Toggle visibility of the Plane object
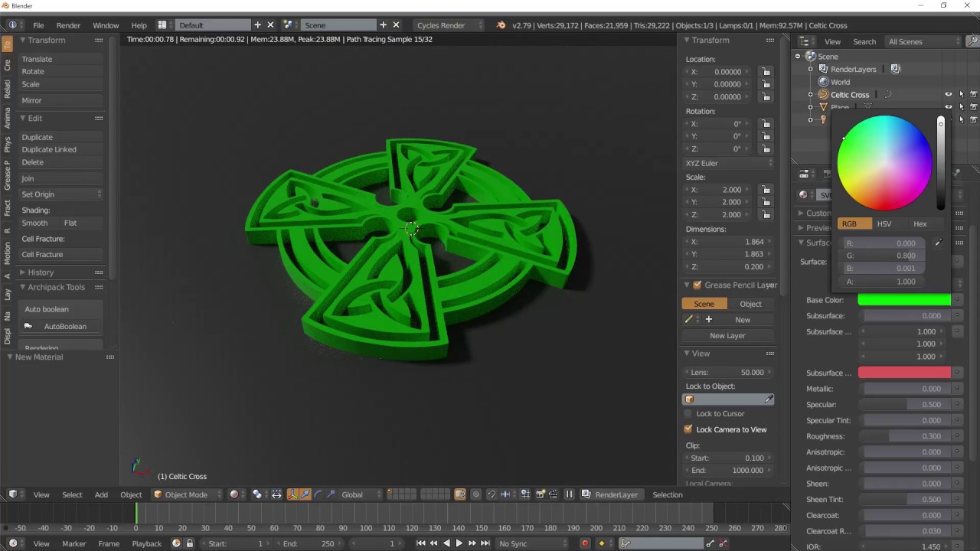The image size is (980, 551). [x=948, y=107]
